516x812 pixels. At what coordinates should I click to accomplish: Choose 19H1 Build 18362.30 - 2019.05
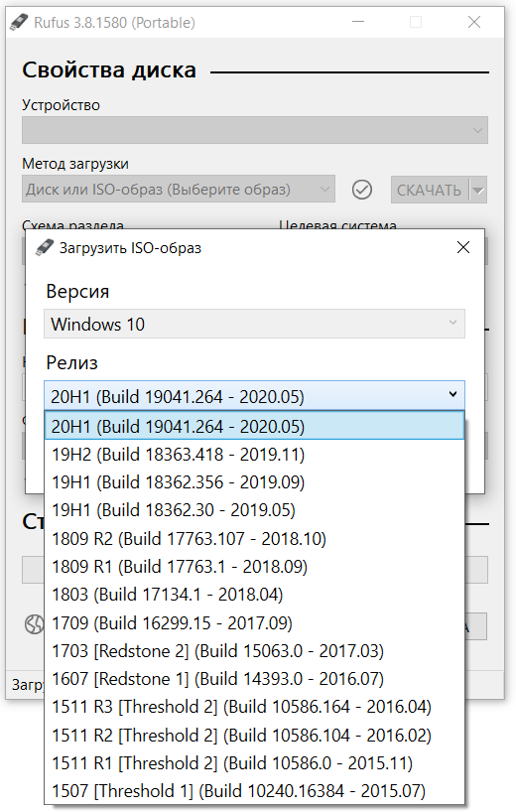(254, 510)
